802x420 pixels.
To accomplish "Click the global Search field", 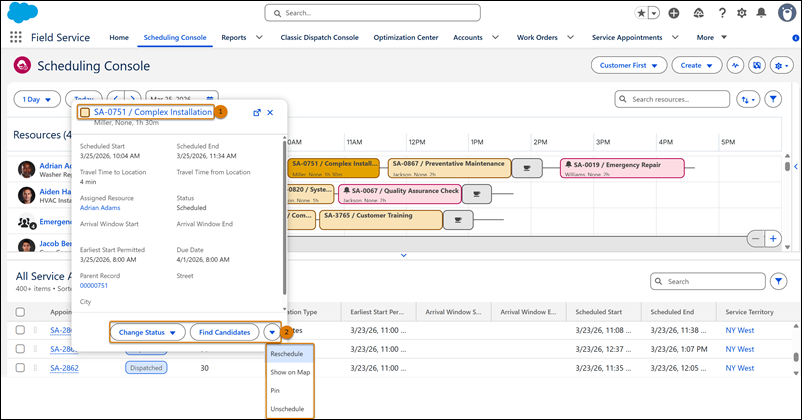I will click(372, 13).
